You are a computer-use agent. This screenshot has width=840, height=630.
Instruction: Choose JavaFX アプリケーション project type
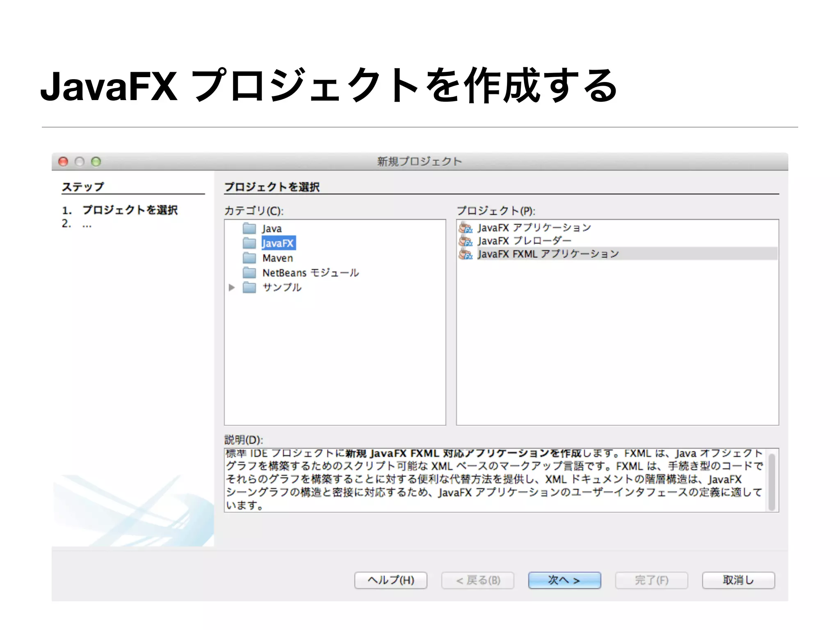coord(534,228)
